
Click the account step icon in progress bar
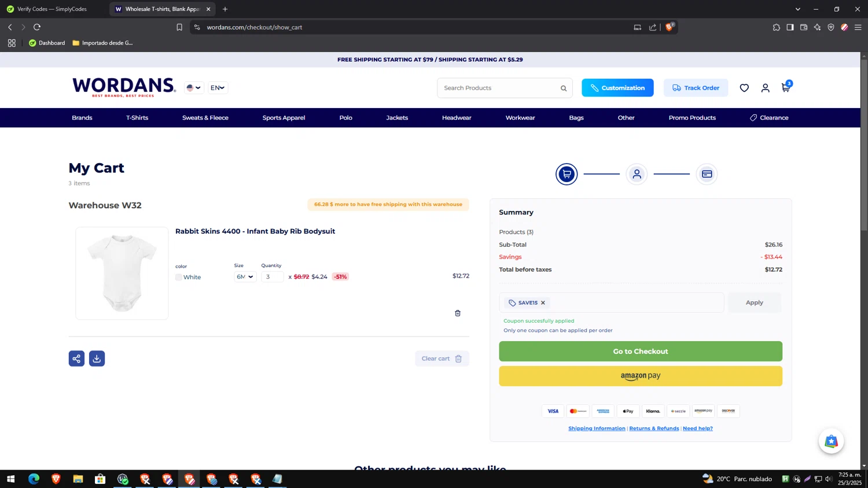[x=637, y=174]
